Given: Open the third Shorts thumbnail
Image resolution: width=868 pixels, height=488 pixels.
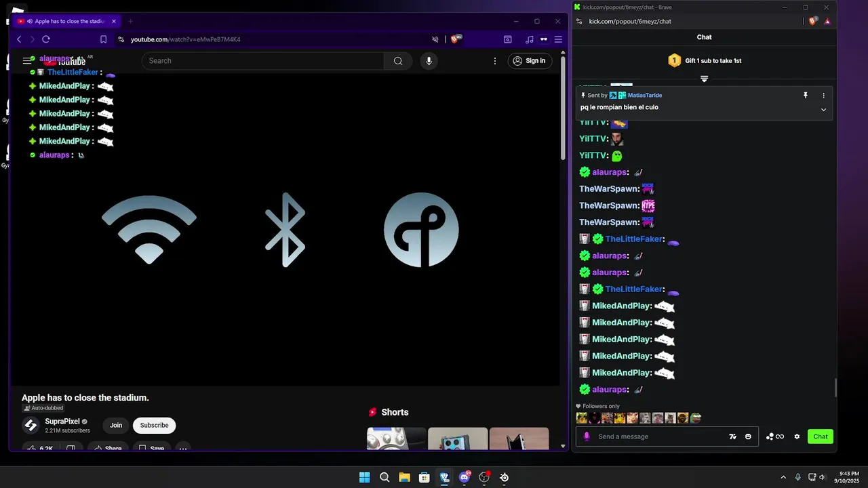Looking at the screenshot, I should (x=519, y=439).
